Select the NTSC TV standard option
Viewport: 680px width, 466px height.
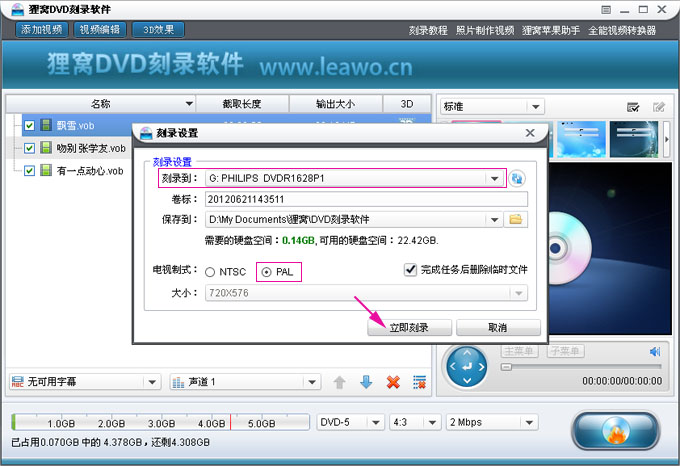coord(210,271)
